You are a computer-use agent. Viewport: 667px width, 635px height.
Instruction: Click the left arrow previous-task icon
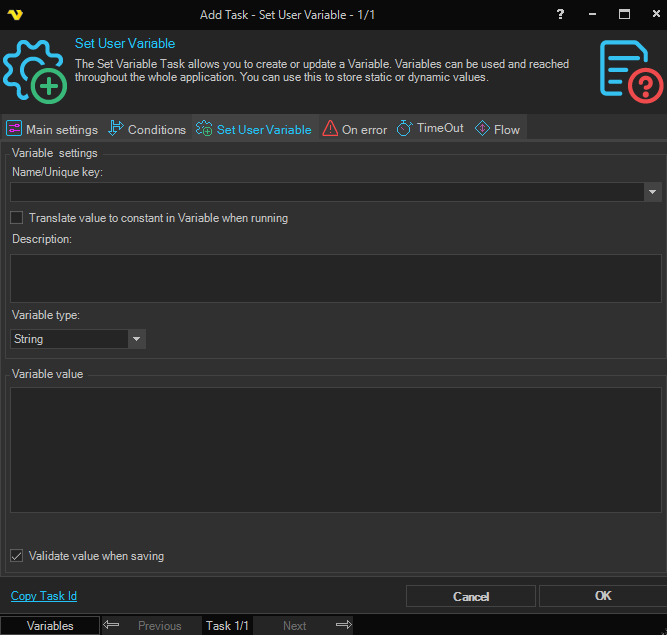(112, 625)
